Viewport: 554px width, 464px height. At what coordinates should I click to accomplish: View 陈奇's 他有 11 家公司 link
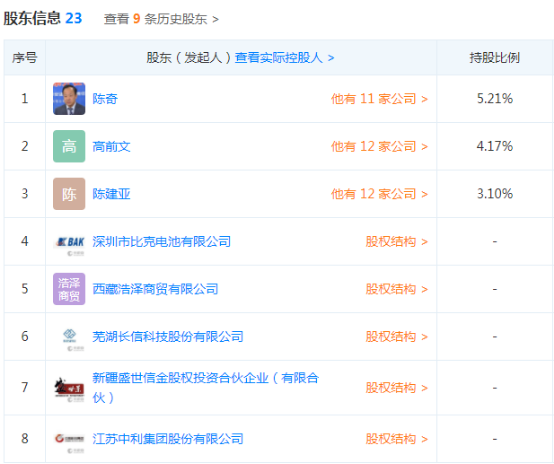[x=379, y=99]
